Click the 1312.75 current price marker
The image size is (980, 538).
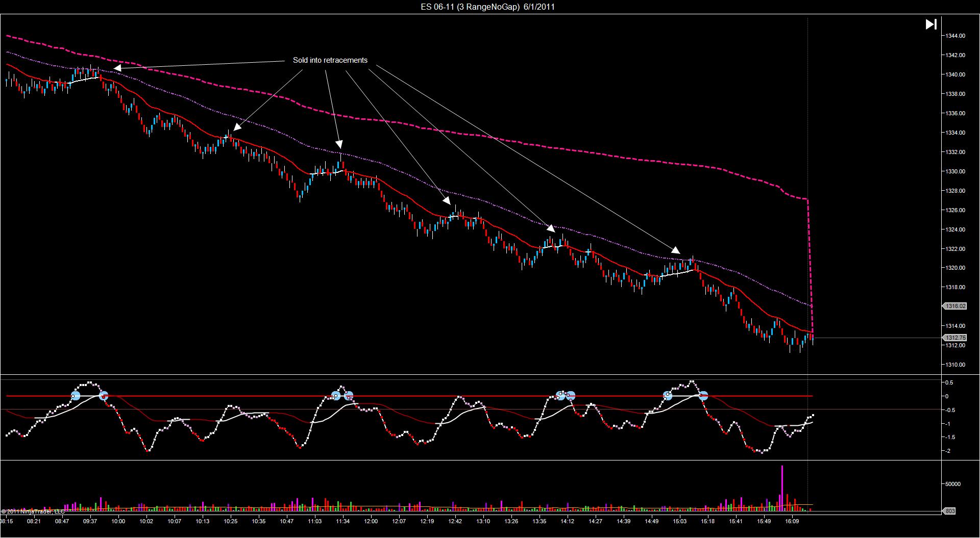point(955,338)
